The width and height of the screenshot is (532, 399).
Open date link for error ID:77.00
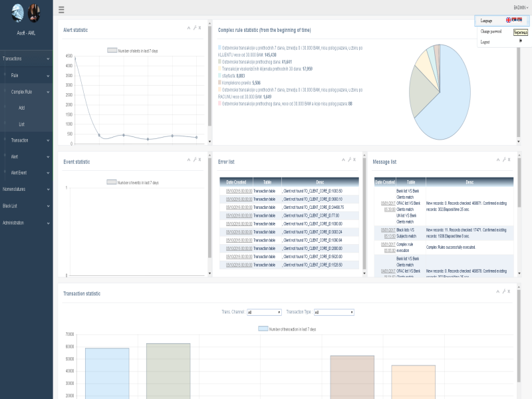(239, 215)
